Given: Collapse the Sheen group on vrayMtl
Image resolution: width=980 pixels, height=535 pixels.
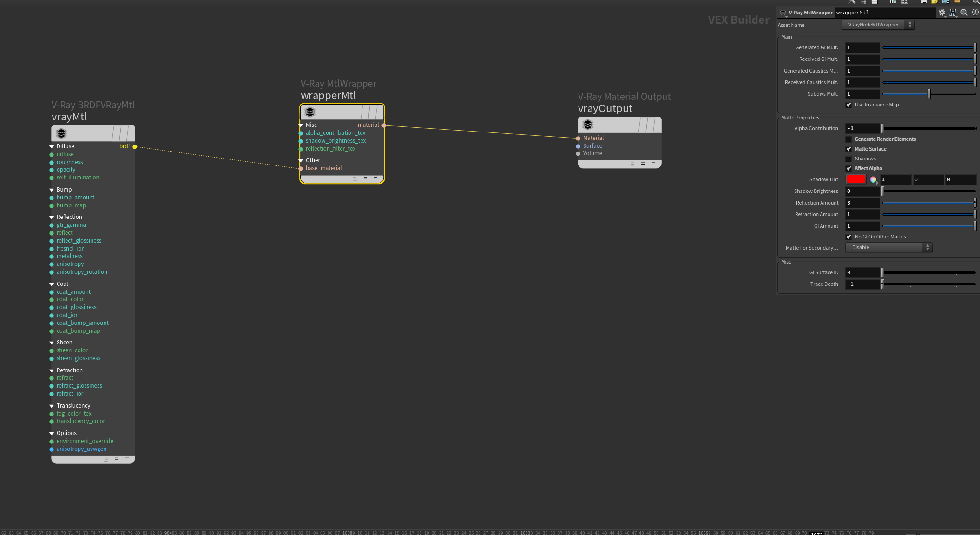Looking at the screenshot, I should click(52, 343).
